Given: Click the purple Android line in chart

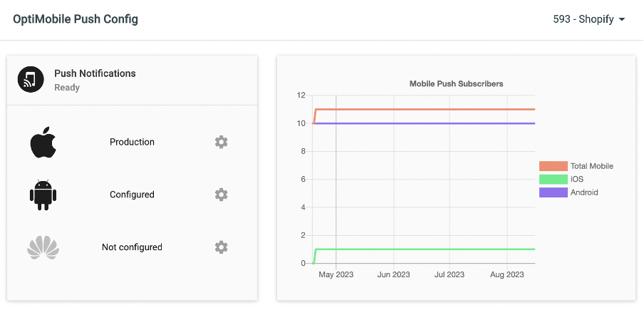Looking at the screenshot, I should pos(423,123).
